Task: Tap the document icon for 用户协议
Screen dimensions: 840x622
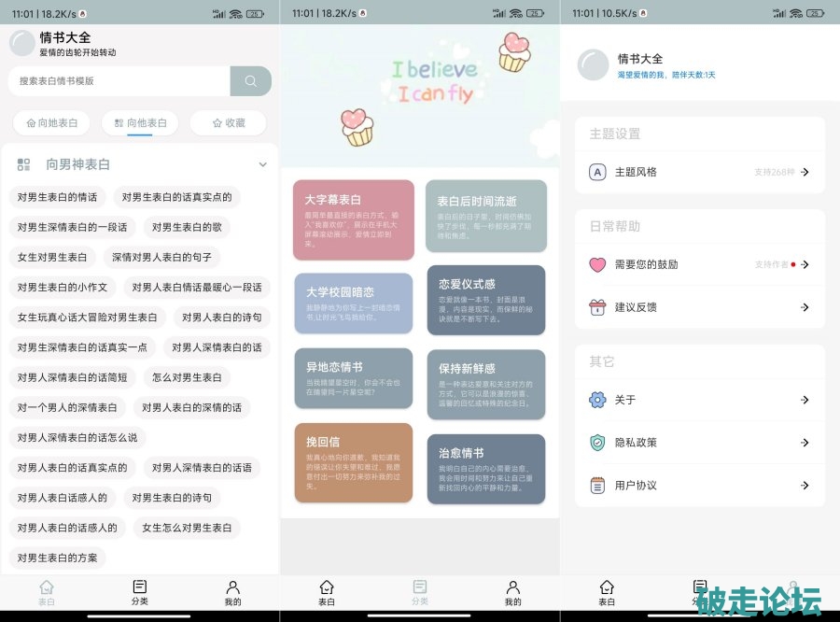Action: (x=597, y=486)
